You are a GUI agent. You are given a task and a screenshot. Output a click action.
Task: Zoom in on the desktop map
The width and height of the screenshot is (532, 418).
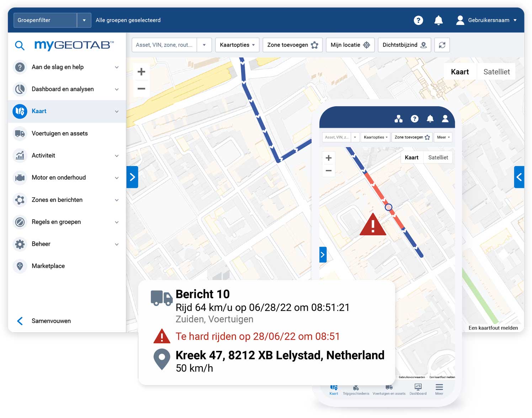tap(141, 72)
